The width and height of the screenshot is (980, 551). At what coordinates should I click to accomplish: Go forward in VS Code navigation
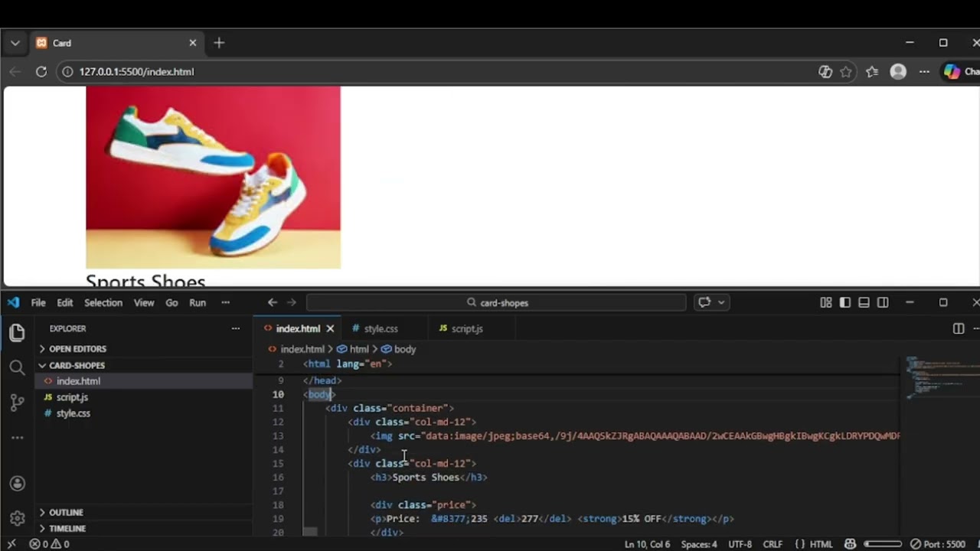pos(292,302)
